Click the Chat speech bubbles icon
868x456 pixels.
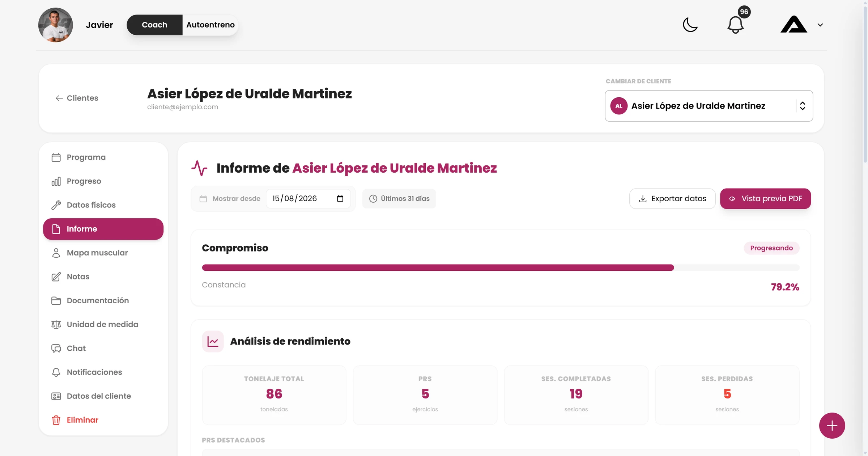click(56, 349)
